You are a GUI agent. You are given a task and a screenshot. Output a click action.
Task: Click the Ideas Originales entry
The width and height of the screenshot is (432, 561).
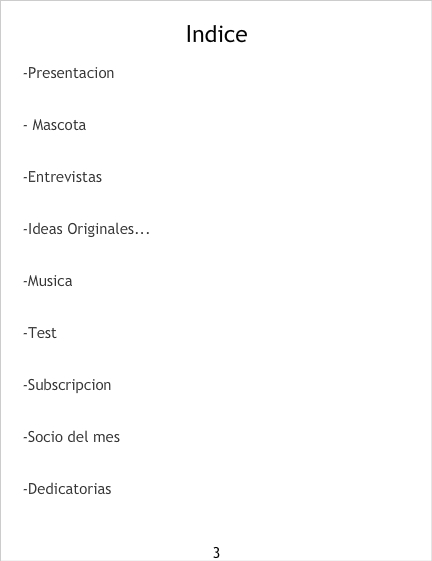pyautogui.click(x=87, y=230)
